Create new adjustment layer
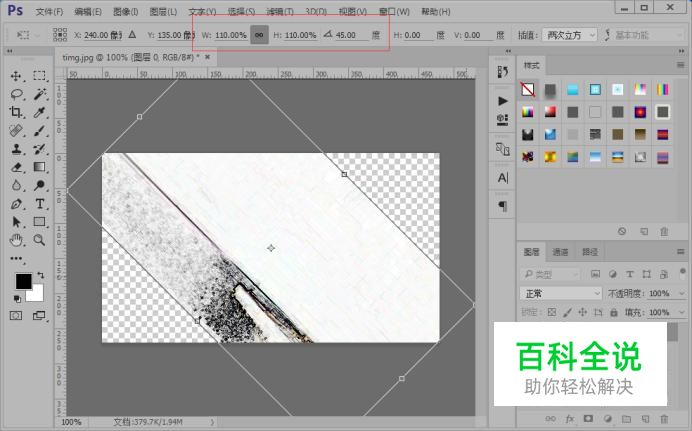 pyautogui.click(x=608, y=419)
